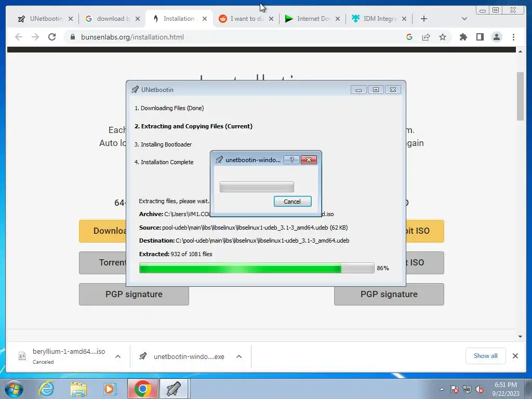The image size is (532, 399).
Task: Click the UNetbootin taskbar icon
Action: 174,389
